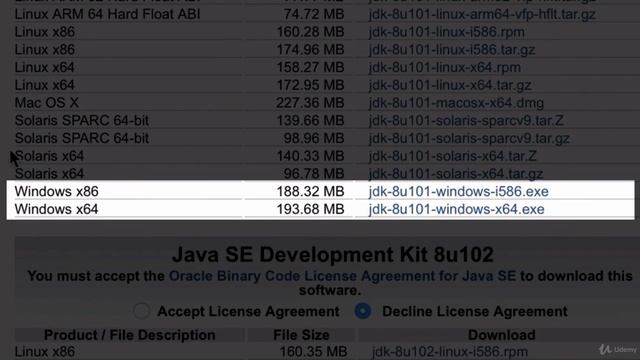Download jdk-8u101-windows-i586.exe
Screen dimensions: 640x360
click(x=458, y=191)
